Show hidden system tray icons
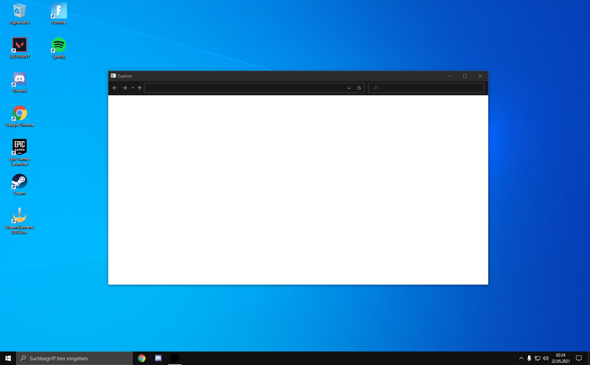Screen dimensions: 590x365 (x=521, y=358)
